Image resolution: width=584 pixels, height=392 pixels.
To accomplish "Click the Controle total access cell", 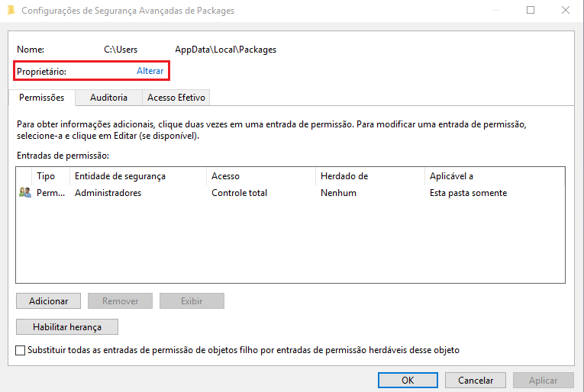I will (240, 193).
